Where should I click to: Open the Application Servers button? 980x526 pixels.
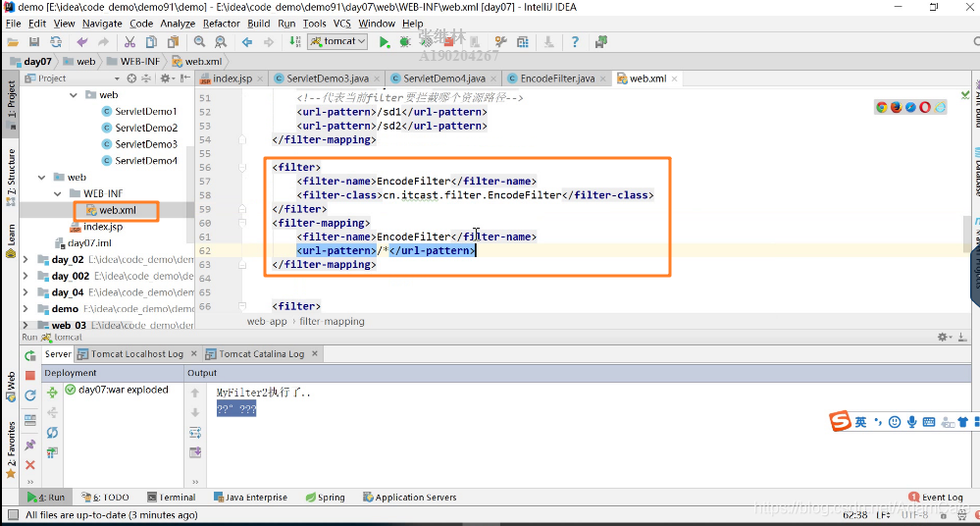click(x=410, y=498)
